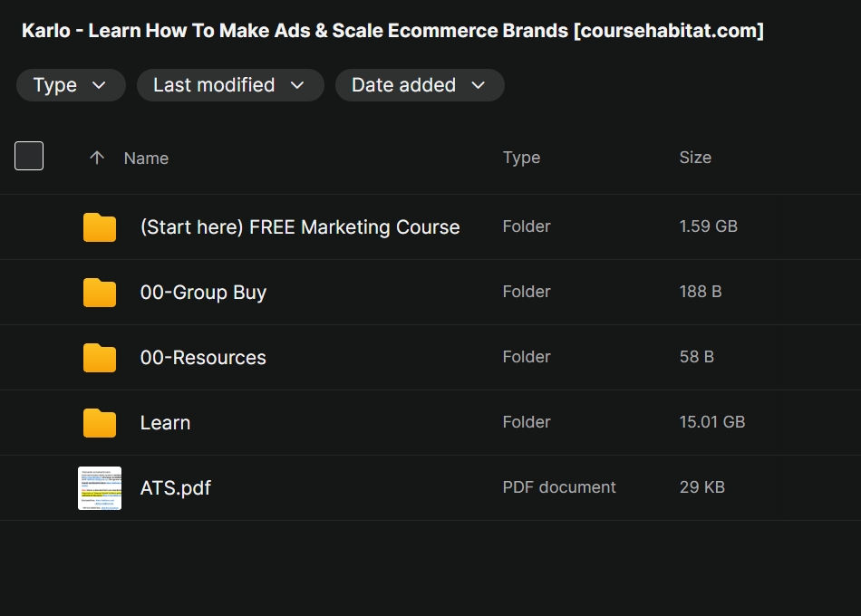Image resolution: width=861 pixels, height=616 pixels.
Task: Open the Date added filter dropdown
Action: pyautogui.click(x=419, y=85)
